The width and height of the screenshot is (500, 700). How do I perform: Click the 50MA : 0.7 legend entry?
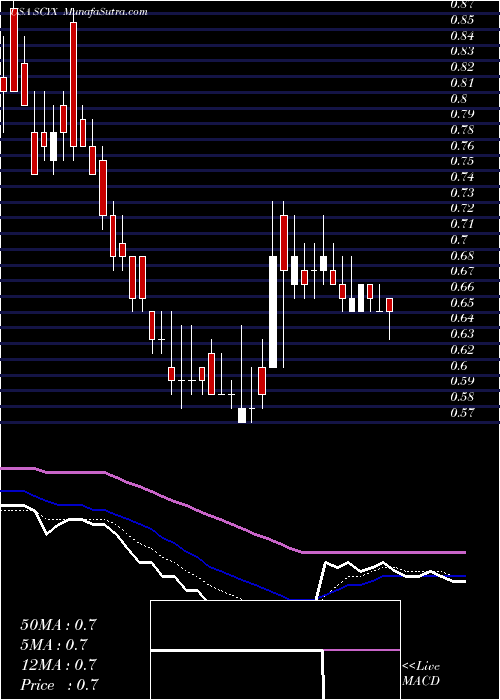(x=58, y=625)
